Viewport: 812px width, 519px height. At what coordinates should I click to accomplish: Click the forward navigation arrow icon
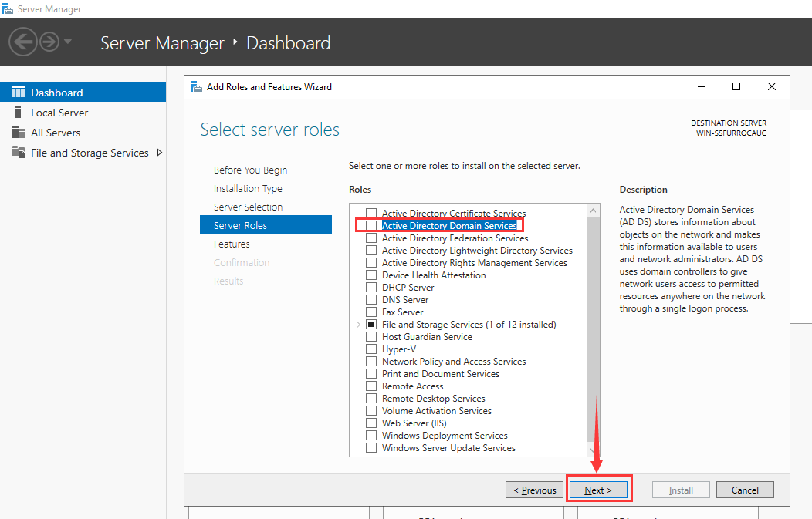pos(49,42)
